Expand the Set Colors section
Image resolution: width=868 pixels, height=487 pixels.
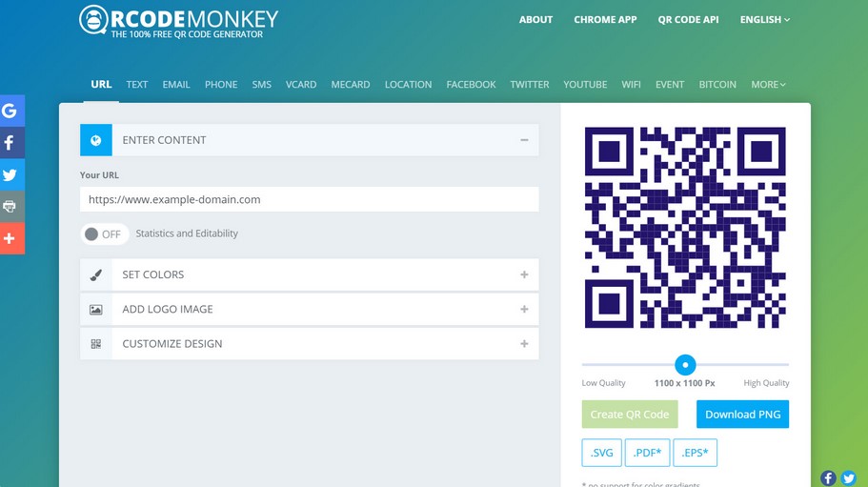[524, 274]
